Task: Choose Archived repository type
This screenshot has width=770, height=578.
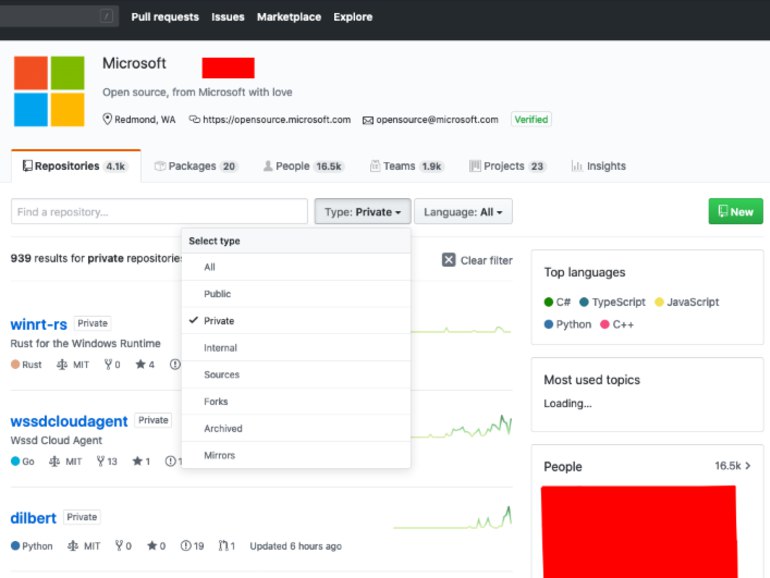Action: click(x=296, y=429)
